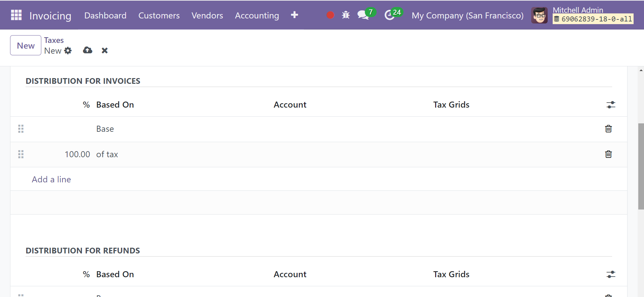Click the Invoicing app title
This screenshot has width=644, height=297.
tap(50, 16)
